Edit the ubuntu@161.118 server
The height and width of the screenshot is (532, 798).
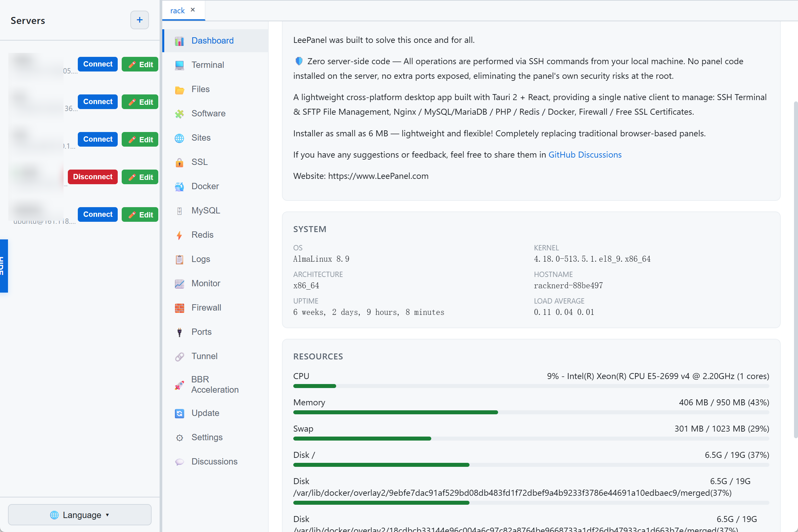(x=140, y=214)
